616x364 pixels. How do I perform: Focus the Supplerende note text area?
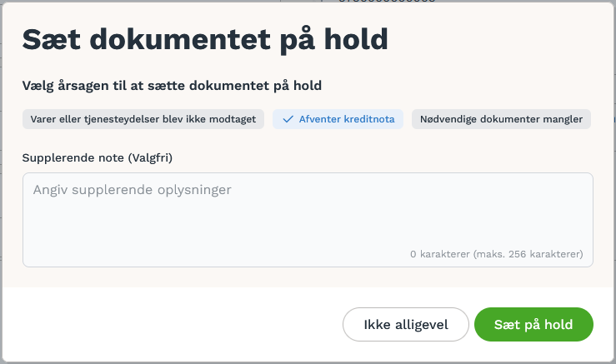coord(308,220)
